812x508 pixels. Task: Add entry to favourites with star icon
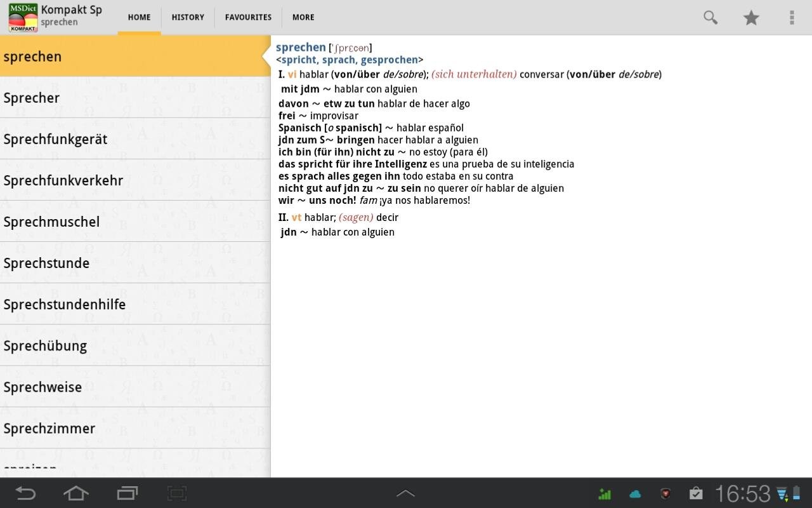751,17
